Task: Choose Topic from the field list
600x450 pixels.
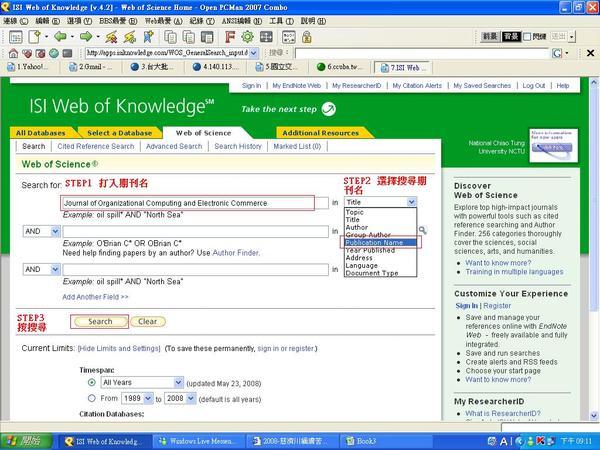Action: tap(380, 212)
